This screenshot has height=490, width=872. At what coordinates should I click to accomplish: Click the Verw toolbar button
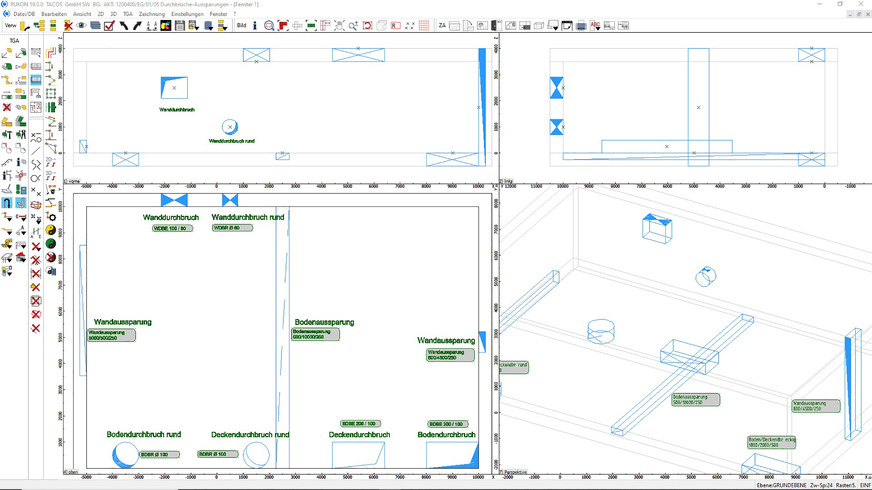coord(11,25)
